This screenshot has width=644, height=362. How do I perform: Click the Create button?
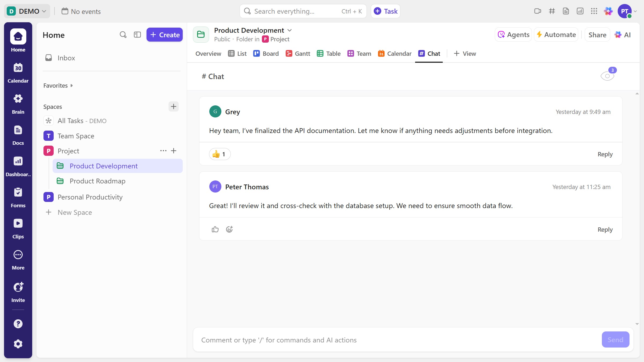point(164,35)
